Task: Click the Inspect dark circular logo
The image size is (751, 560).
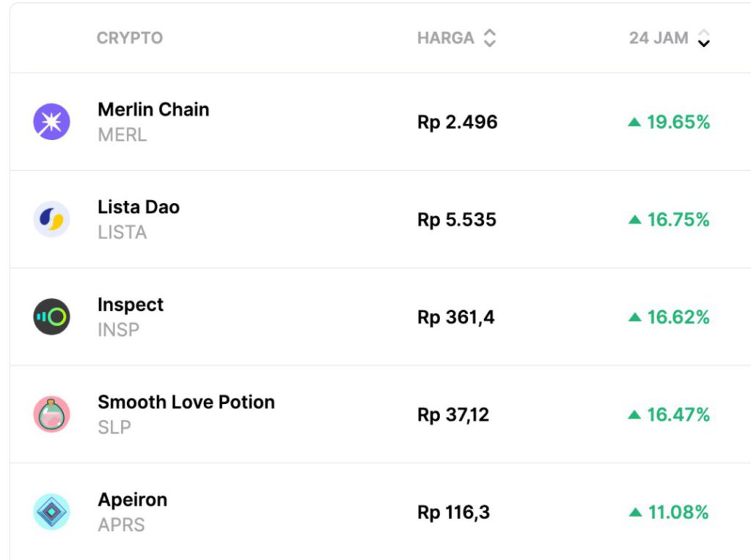Action: [x=52, y=317]
